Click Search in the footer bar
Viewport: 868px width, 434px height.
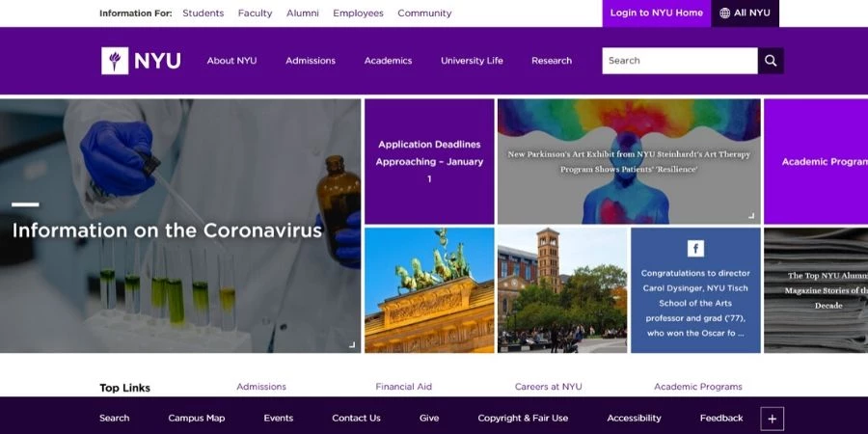click(x=115, y=418)
